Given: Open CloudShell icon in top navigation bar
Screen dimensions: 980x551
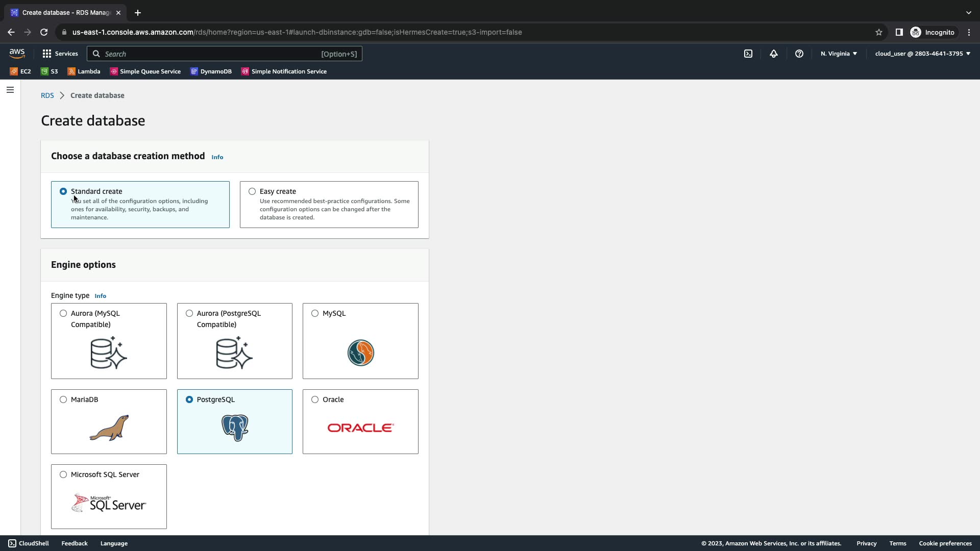Looking at the screenshot, I should coord(748,54).
